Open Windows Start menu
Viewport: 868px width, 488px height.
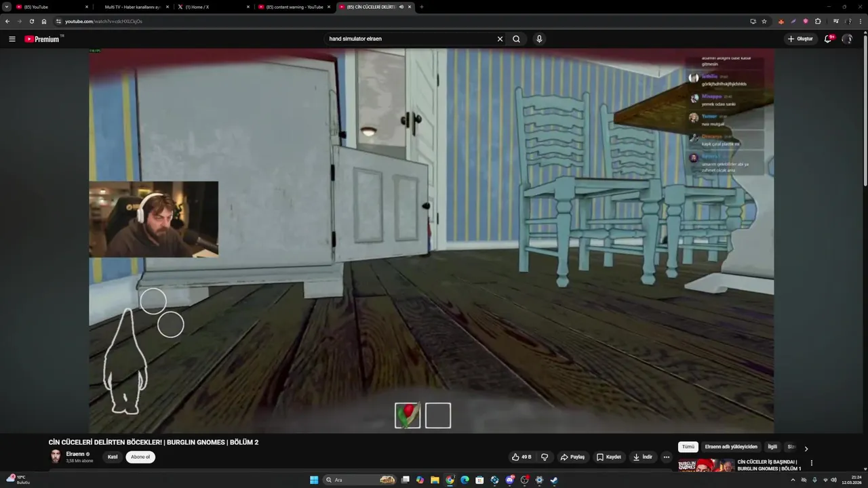pos(314,480)
